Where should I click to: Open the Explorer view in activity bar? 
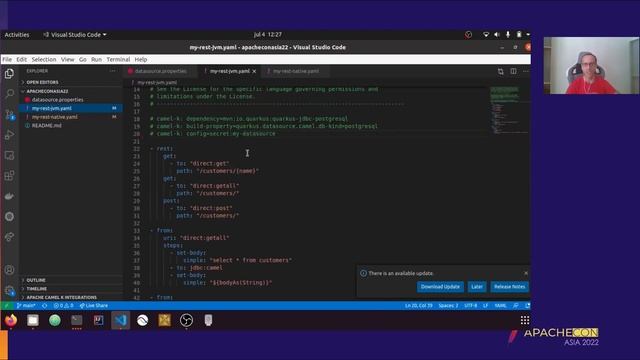9,73
